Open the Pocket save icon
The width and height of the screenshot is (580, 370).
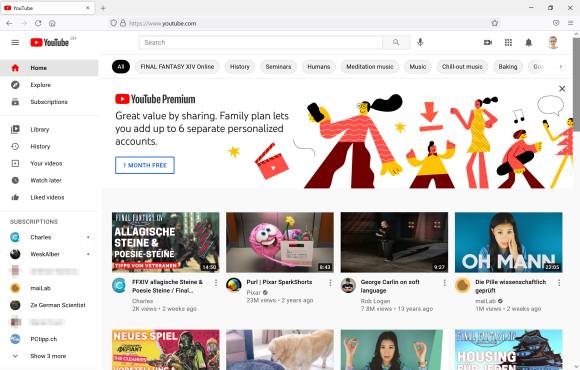[x=556, y=23]
